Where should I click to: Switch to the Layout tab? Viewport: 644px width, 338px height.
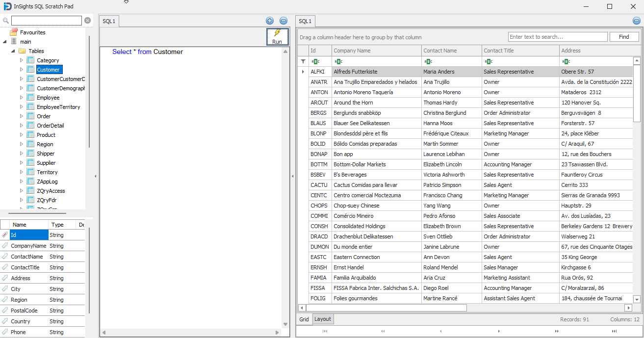point(323,319)
